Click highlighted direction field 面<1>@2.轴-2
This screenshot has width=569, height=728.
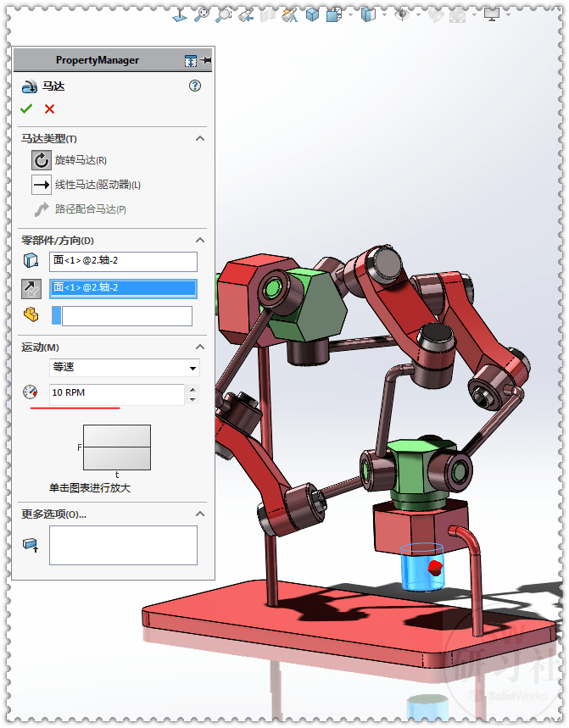click(123, 288)
